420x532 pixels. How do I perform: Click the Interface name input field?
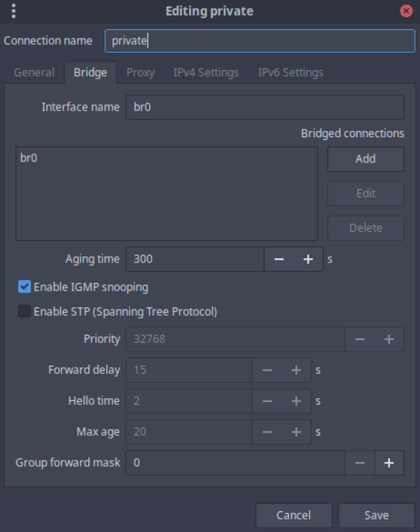click(x=265, y=108)
